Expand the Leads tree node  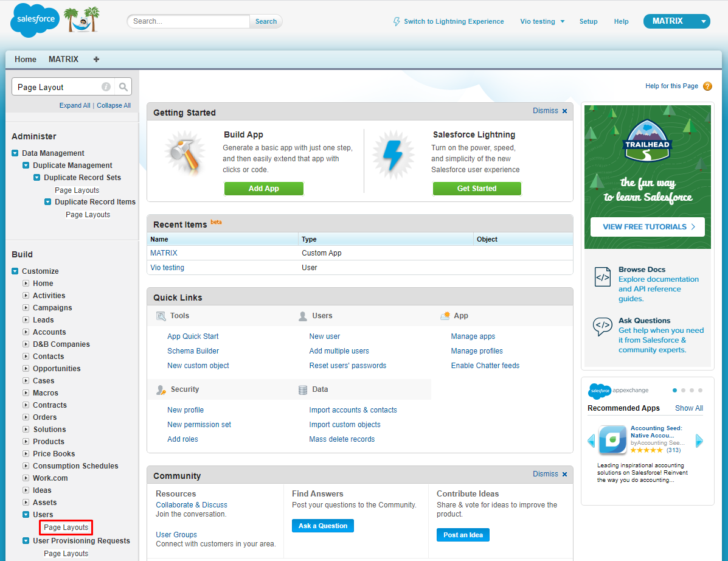[x=26, y=320]
